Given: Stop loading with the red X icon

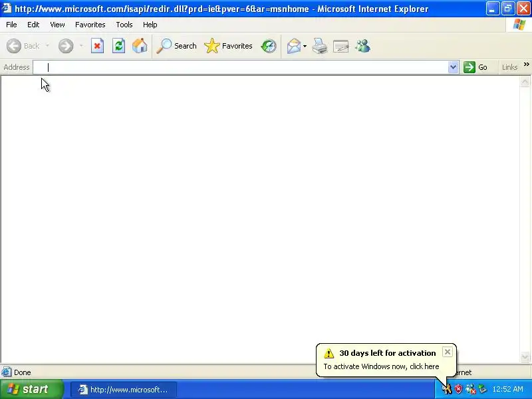Looking at the screenshot, I should point(97,46).
